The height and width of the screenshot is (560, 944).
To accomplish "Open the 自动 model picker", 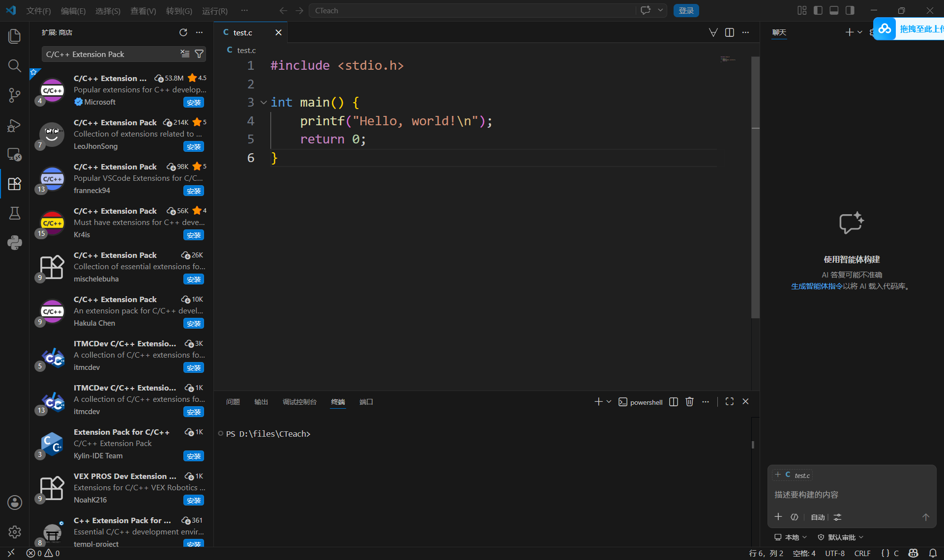I will [818, 517].
